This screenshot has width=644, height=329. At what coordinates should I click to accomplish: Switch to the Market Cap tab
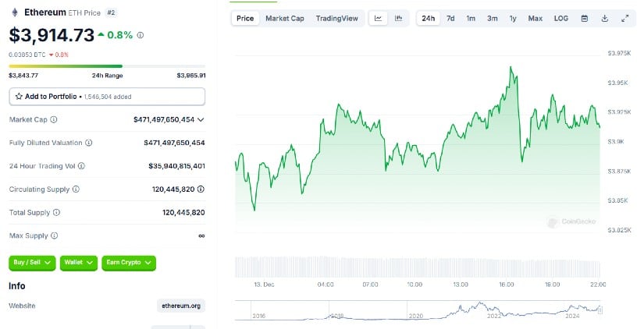(285, 18)
